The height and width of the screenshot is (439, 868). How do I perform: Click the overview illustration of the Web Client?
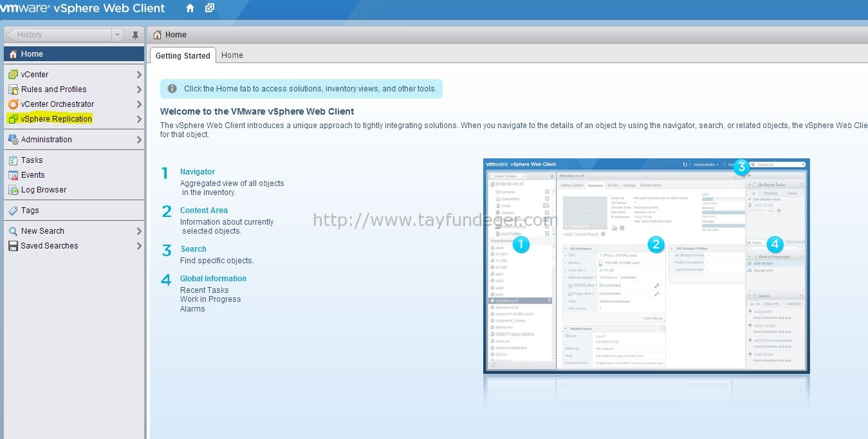click(647, 266)
